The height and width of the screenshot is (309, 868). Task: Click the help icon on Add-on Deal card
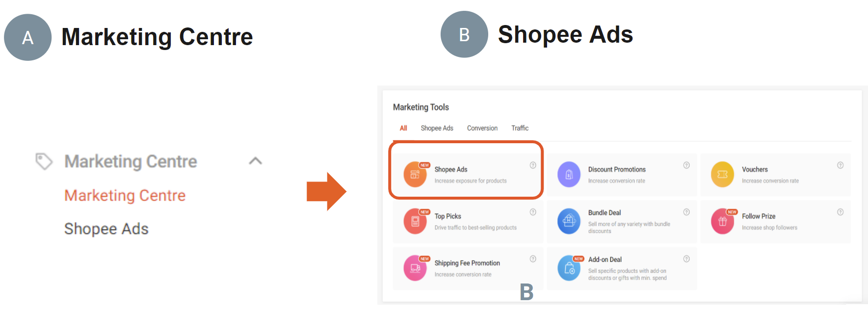pyautogui.click(x=686, y=259)
